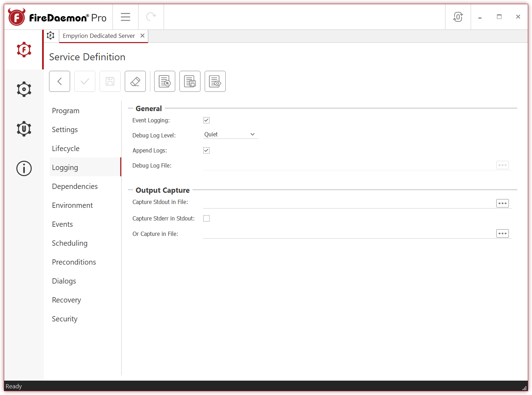Click the document with save icon
The width and height of the screenshot is (532, 395).
[x=190, y=81]
